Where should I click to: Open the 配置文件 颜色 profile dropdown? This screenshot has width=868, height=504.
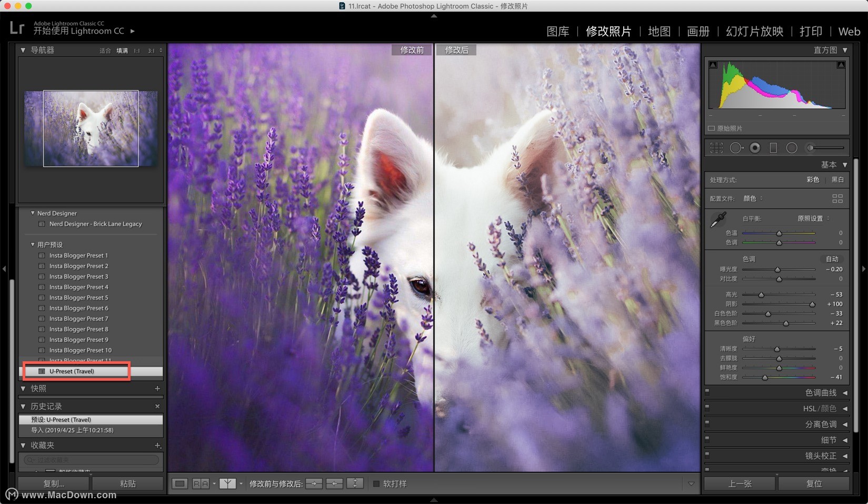(x=753, y=199)
